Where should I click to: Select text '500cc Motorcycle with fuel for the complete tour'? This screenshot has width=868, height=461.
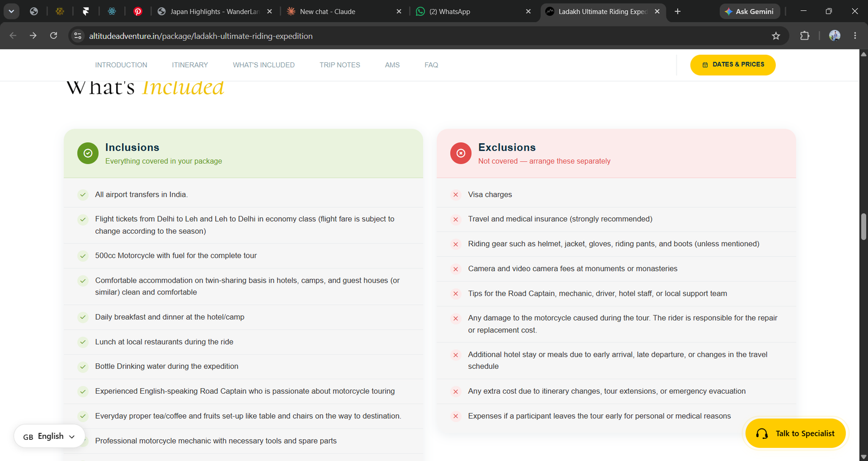coord(176,255)
